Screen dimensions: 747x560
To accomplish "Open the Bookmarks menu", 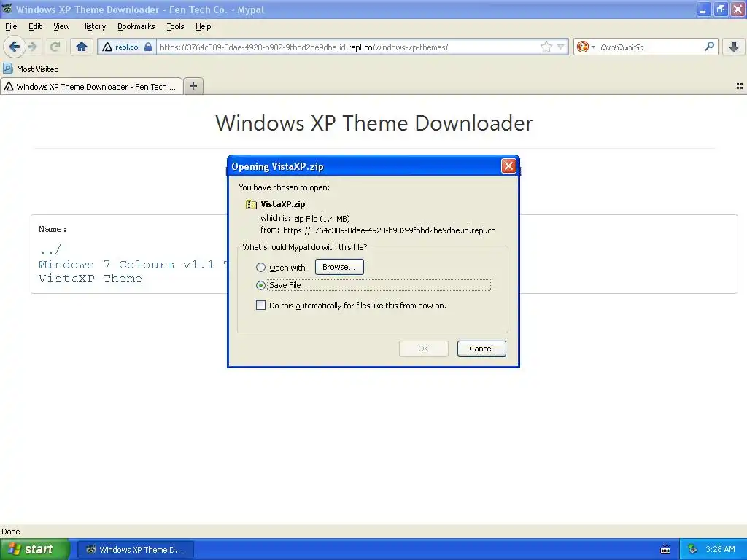I will point(136,27).
